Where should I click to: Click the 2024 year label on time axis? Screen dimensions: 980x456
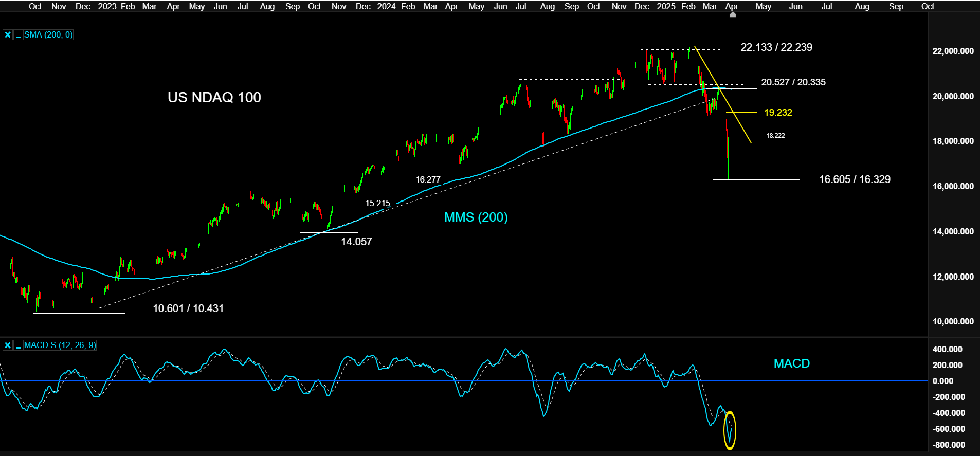[386, 6]
